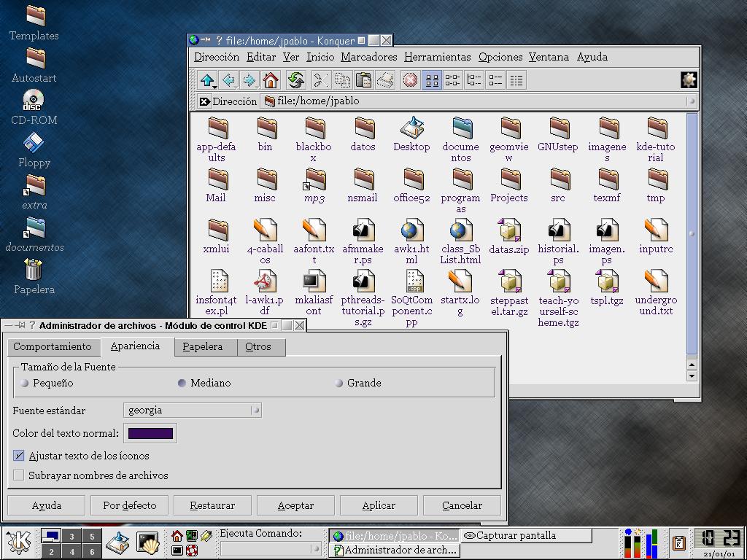This screenshot has width=747, height=560.
Task: Switch to multicolumn view icon
Action: [x=452, y=80]
